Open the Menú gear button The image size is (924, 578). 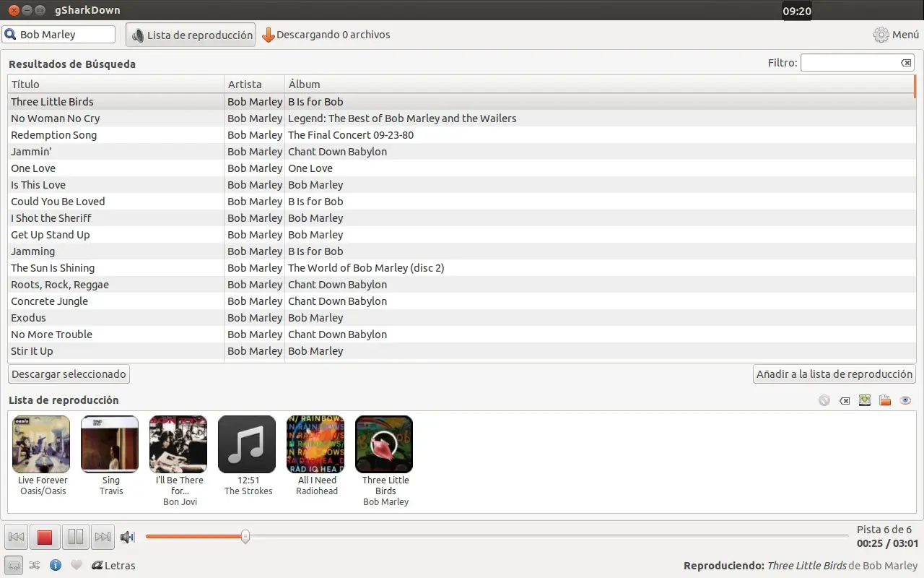896,35
